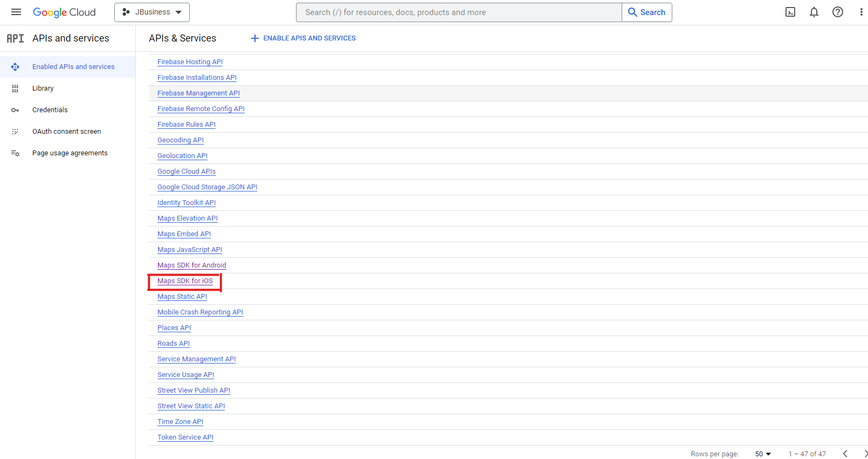Open the notifications bell

click(814, 12)
